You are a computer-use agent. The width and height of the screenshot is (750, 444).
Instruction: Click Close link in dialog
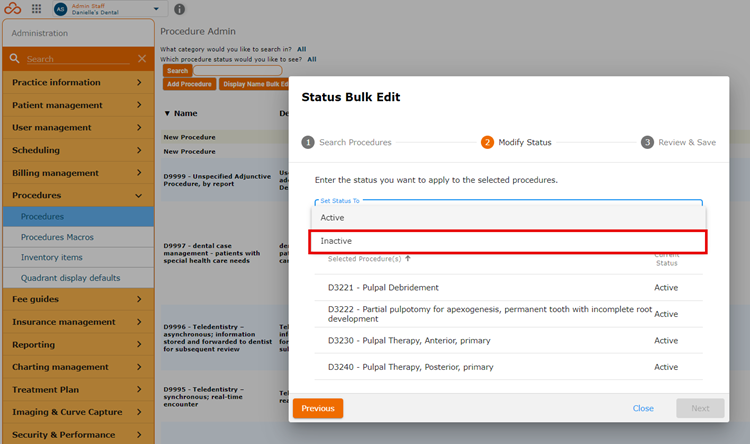[643, 409]
